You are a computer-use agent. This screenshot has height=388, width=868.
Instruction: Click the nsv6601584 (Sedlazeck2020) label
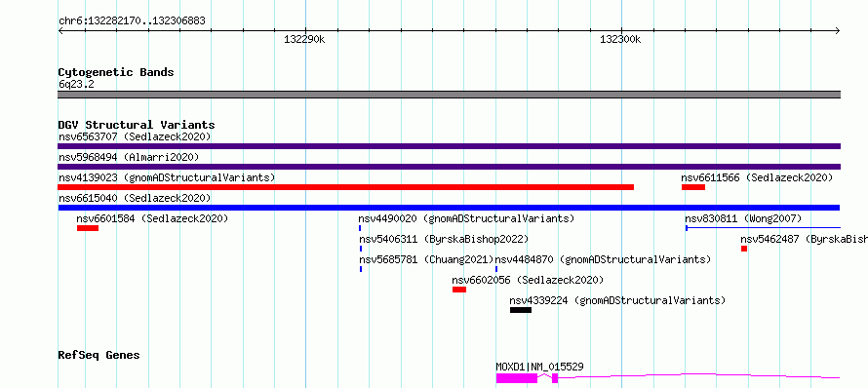pyautogui.click(x=152, y=218)
